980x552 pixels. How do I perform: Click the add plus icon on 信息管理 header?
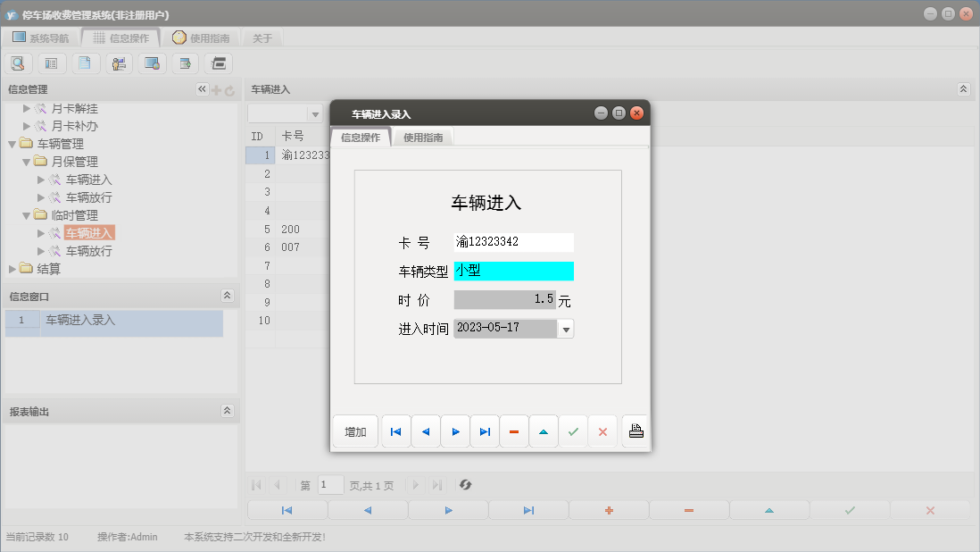click(x=217, y=88)
